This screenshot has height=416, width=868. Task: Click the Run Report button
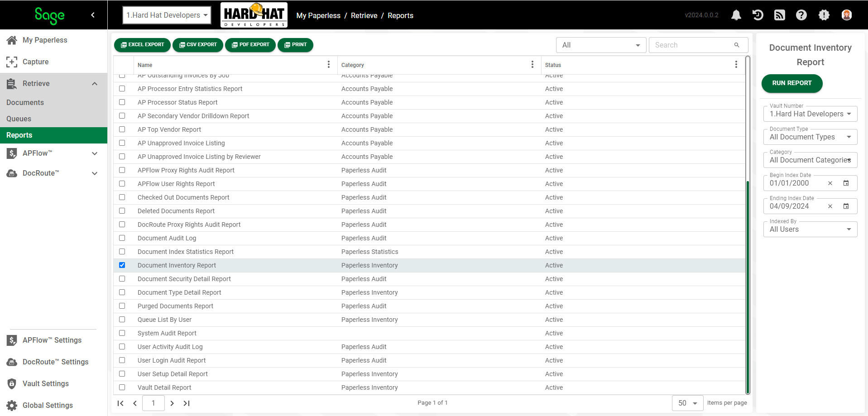pyautogui.click(x=792, y=83)
